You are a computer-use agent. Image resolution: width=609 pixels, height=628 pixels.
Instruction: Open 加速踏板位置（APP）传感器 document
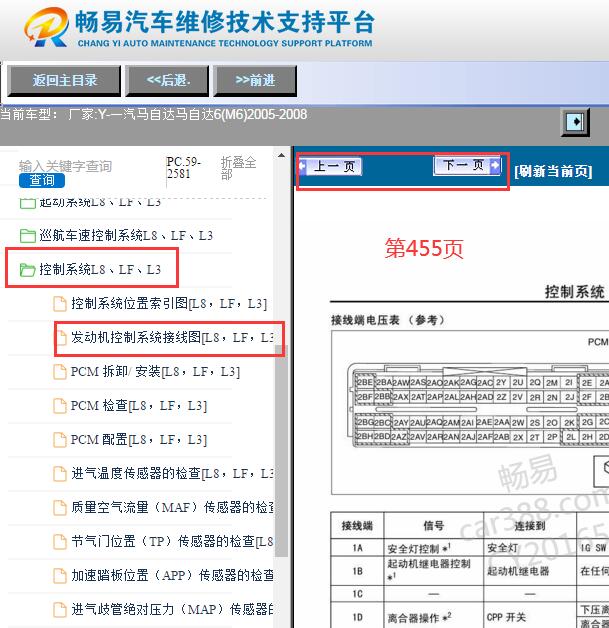(x=172, y=576)
